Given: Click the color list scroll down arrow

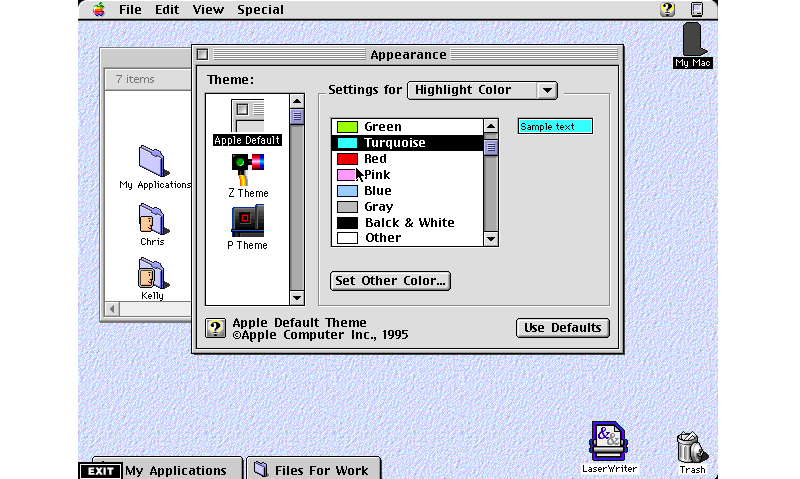Looking at the screenshot, I should [491, 239].
